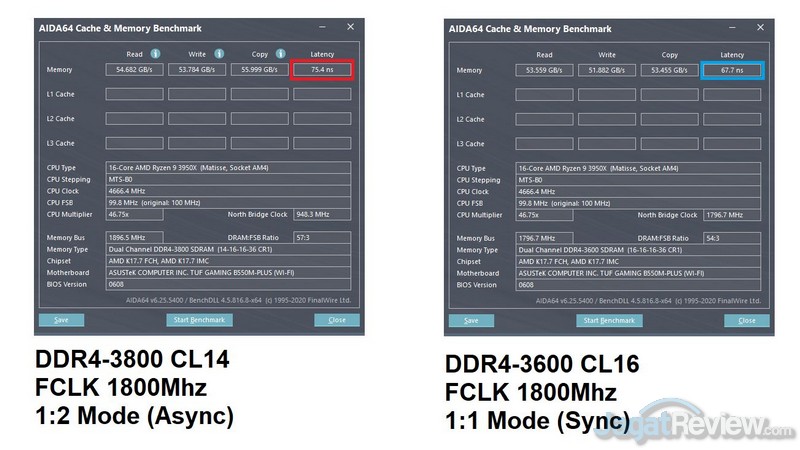The image size is (800, 450).
Task: Select memory copy value 55.999 GB/s
Action: pyautogui.click(x=259, y=69)
